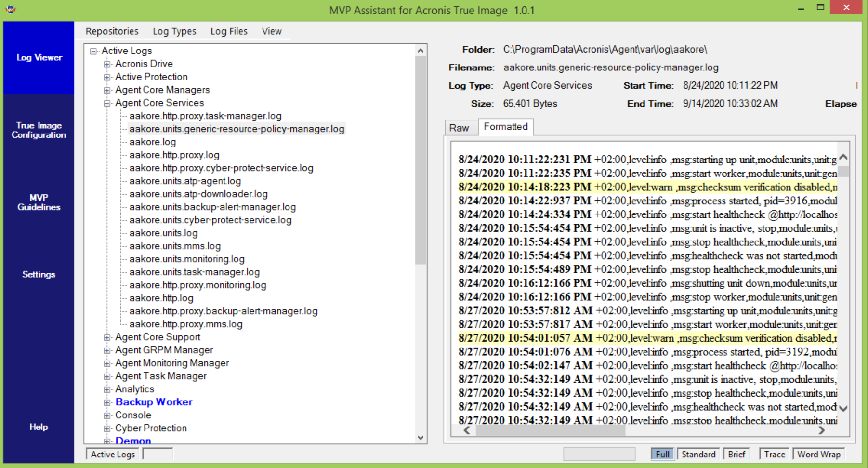Click the MVP Assistant title bar application icon
868x468 pixels.
[x=10, y=8]
